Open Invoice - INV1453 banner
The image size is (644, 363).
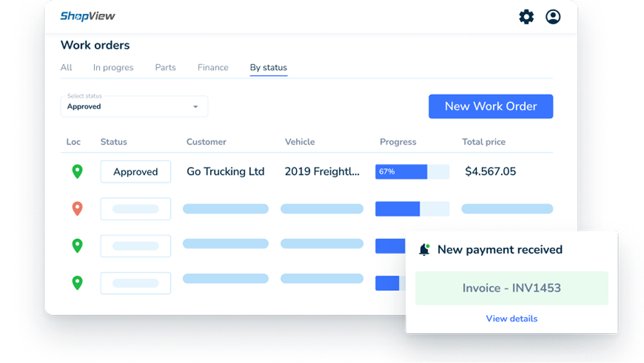pos(512,288)
